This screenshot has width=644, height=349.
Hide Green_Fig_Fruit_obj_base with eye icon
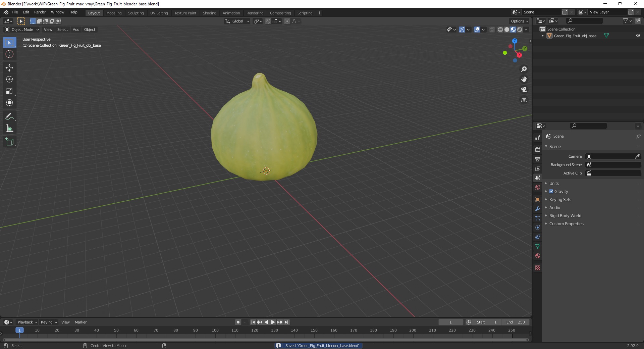[638, 36]
